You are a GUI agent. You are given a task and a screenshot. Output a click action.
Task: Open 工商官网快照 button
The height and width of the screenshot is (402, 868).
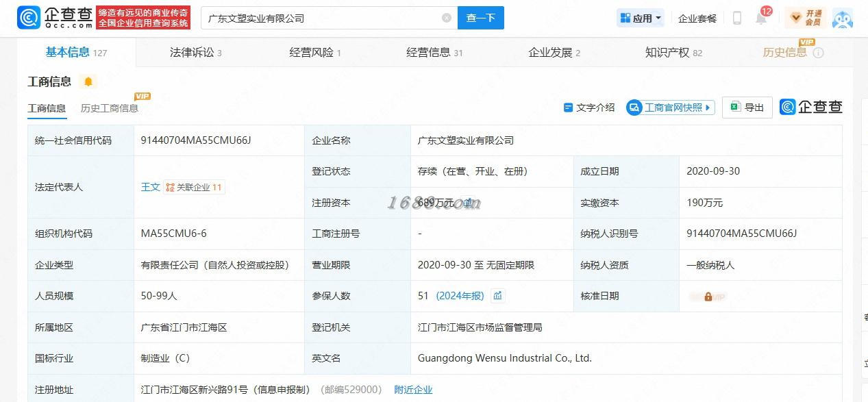671,108
